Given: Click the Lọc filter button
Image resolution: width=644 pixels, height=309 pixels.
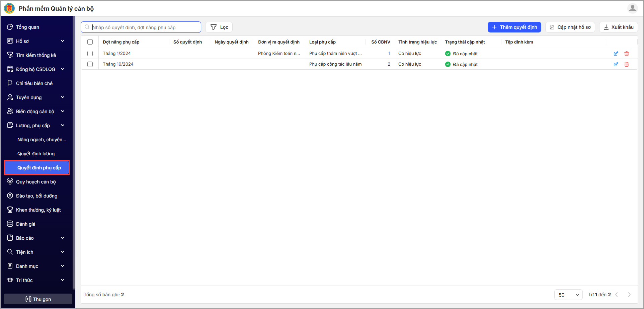Looking at the screenshot, I should [219, 27].
